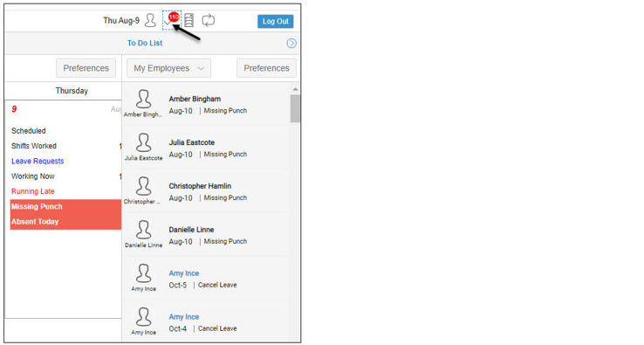This screenshot has width=644, height=345.
Task: Click the To Do List scrollbar thumb
Action: pyautogui.click(x=295, y=108)
